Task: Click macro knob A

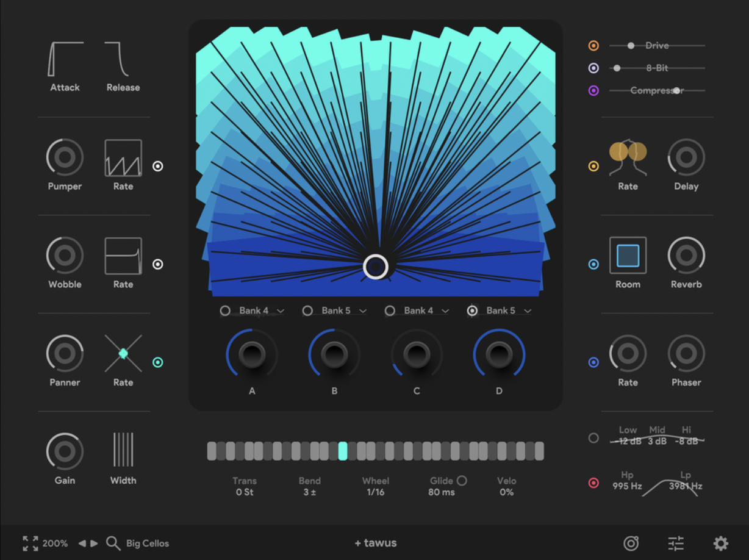Action: (252, 354)
